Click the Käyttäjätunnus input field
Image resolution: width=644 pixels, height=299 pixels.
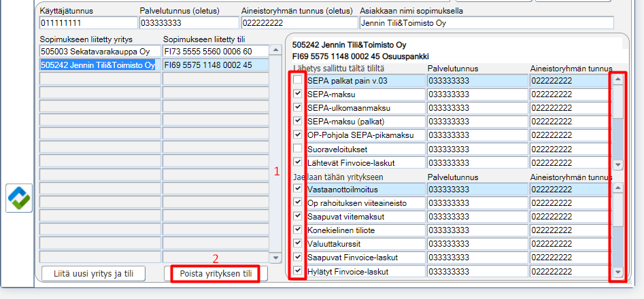[x=88, y=23]
